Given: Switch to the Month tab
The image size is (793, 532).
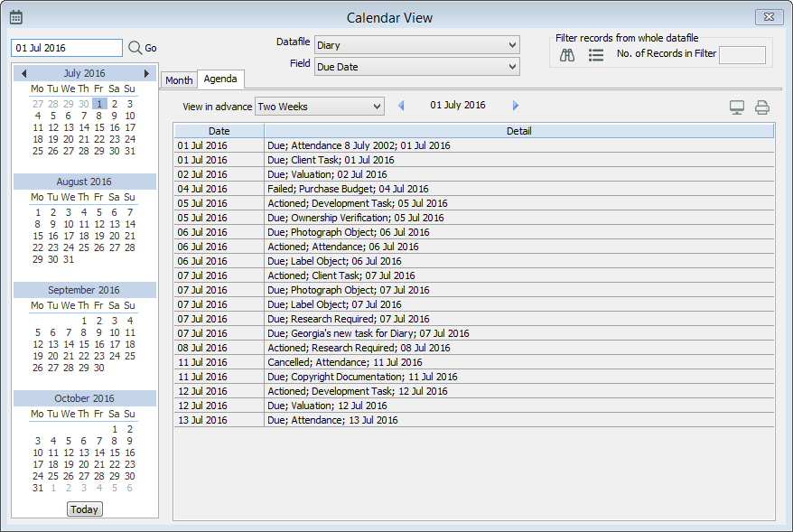Looking at the screenshot, I should click(x=179, y=80).
